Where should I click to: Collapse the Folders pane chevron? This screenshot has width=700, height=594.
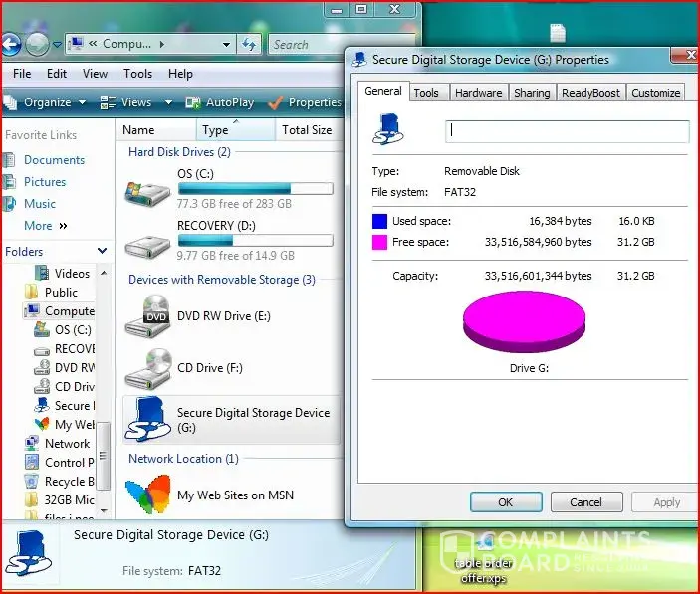point(102,252)
